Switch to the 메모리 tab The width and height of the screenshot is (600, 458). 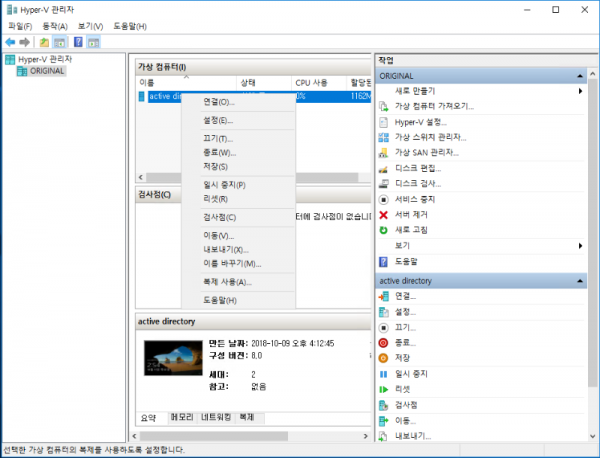pyautogui.click(x=182, y=417)
